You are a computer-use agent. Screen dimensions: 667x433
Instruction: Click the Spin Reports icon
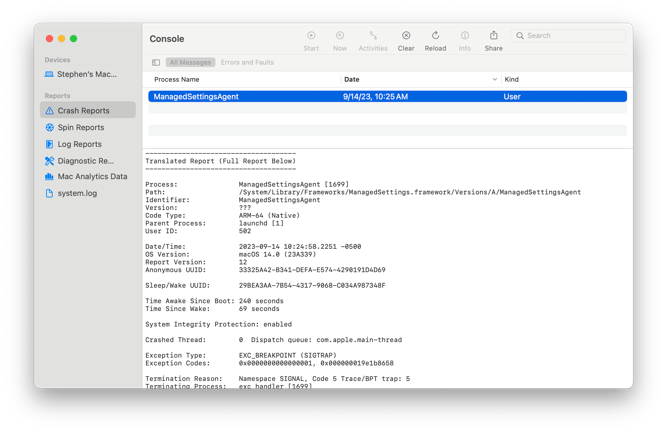click(x=49, y=127)
